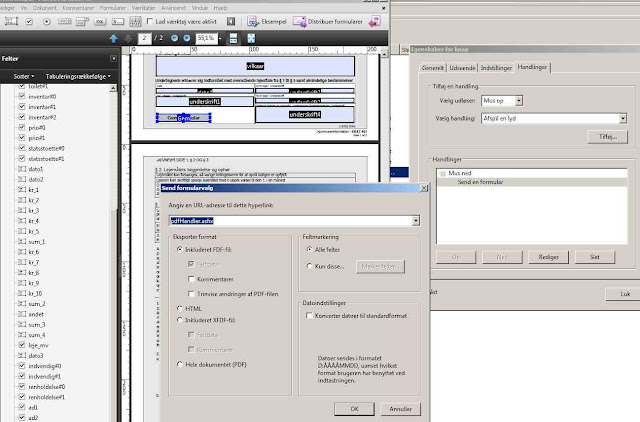The image size is (640, 422).
Task: Click OK in Send formularvalg dialog
Action: [354, 409]
